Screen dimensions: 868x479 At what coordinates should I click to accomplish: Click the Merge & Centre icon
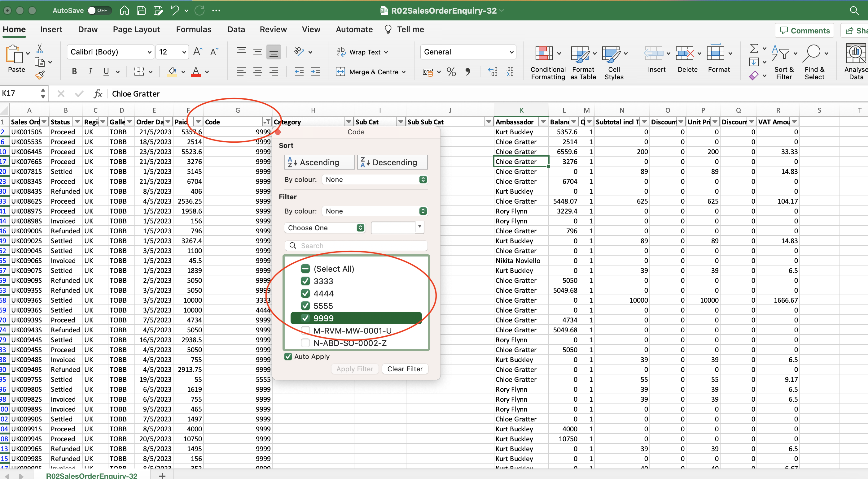[340, 72]
